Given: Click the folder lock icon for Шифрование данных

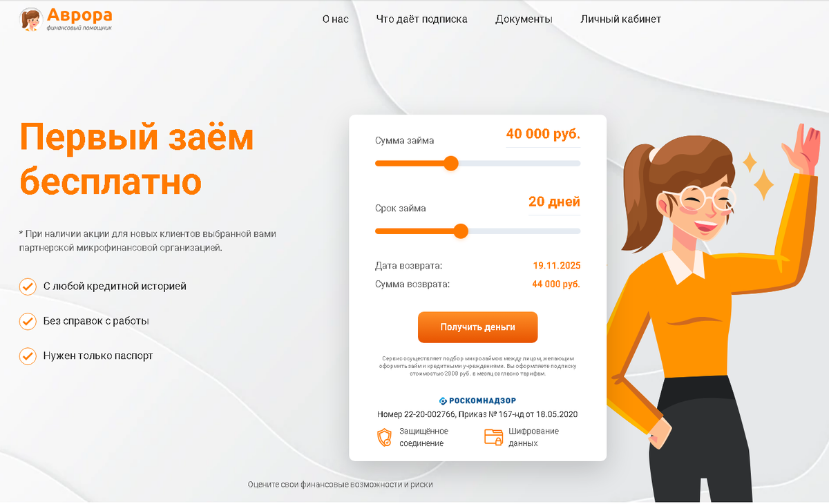Looking at the screenshot, I should pyautogui.click(x=493, y=436).
